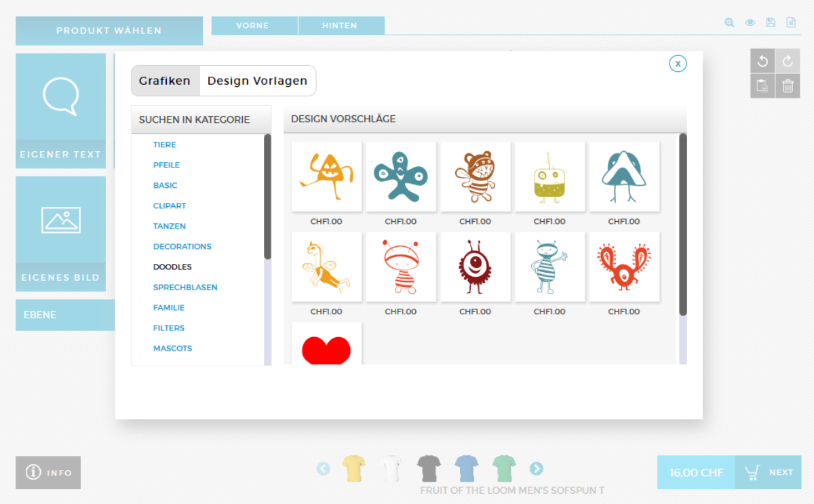Select the Sprechblasen category
814x504 pixels.
(185, 287)
